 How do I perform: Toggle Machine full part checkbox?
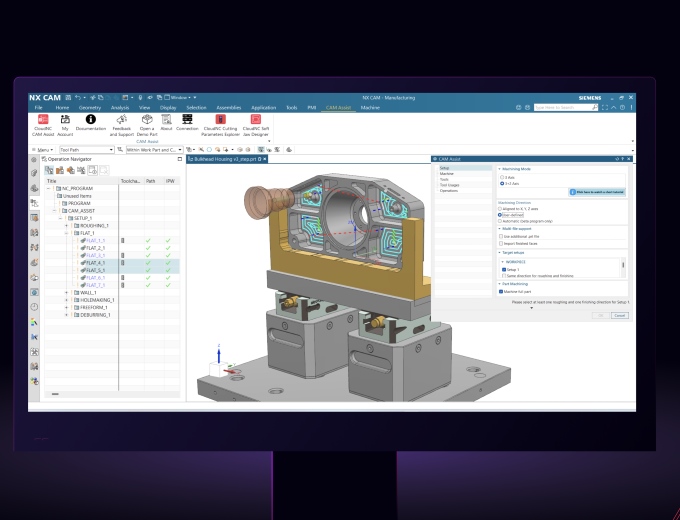(501, 291)
